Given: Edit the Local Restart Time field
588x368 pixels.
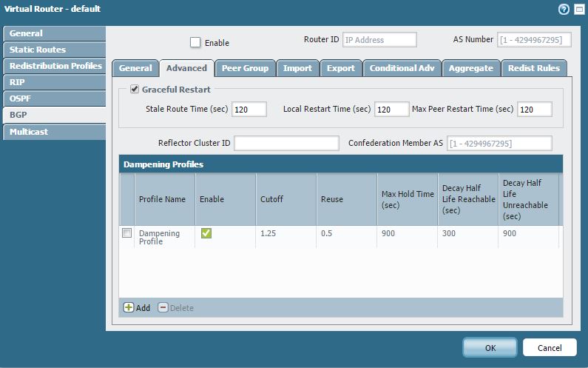Looking at the screenshot, I should tap(391, 110).
